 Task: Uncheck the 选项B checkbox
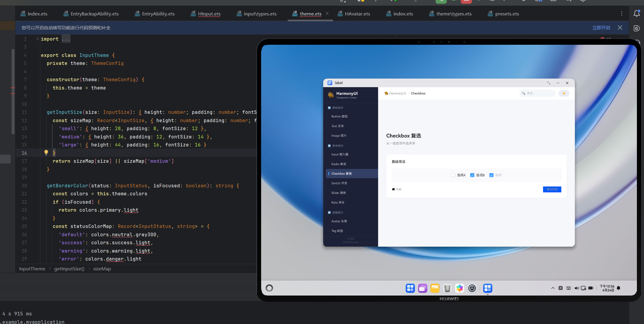tap(472, 175)
